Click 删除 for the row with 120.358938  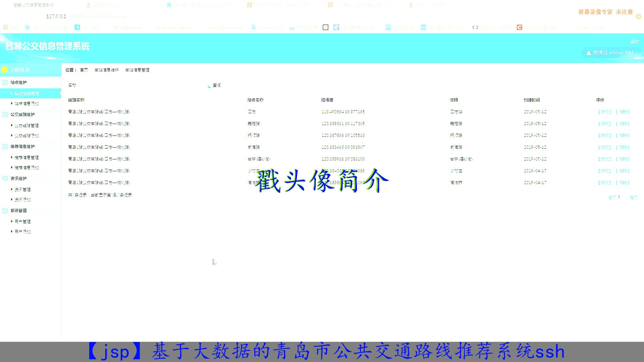point(623,159)
